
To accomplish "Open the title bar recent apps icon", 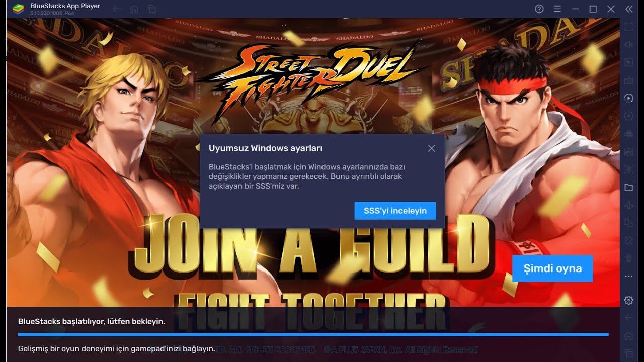I will click(x=151, y=9).
